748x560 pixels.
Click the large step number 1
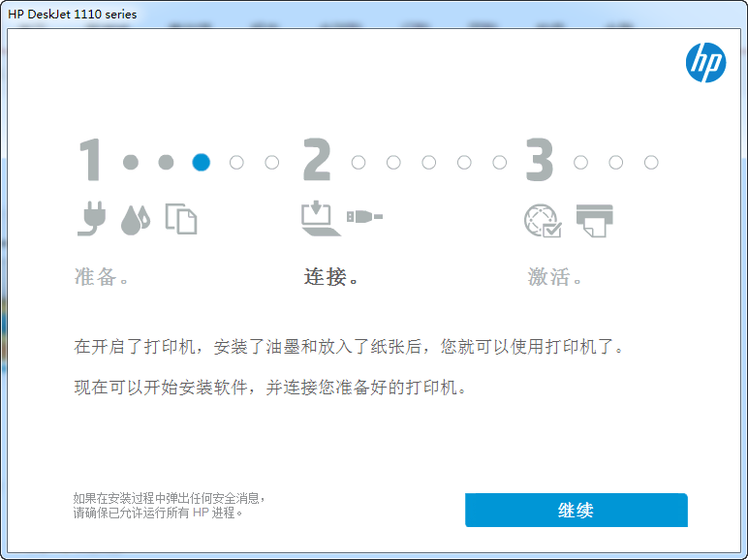click(x=90, y=160)
